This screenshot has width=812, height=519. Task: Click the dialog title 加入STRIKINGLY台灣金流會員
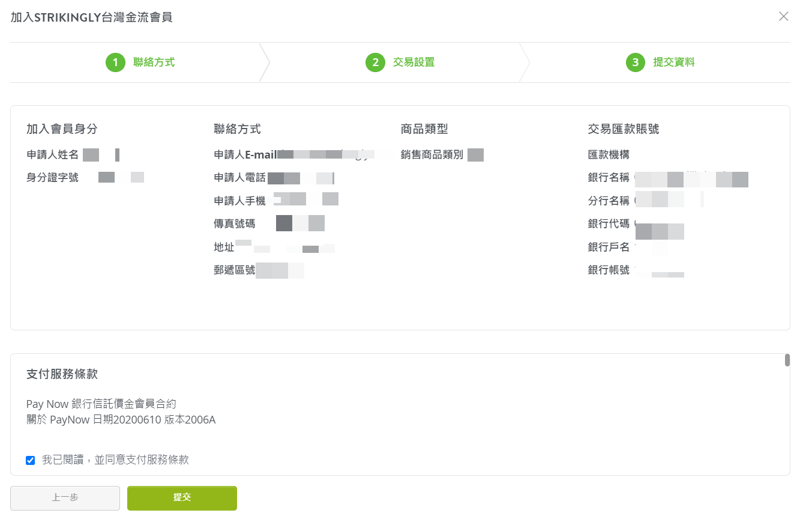pyautogui.click(x=92, y=17)
